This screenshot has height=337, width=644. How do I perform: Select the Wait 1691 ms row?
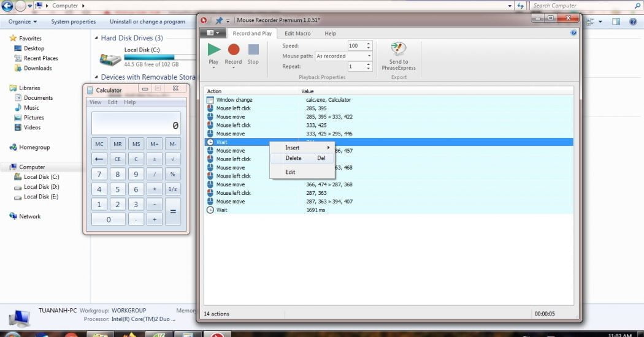tap(388, 210)
